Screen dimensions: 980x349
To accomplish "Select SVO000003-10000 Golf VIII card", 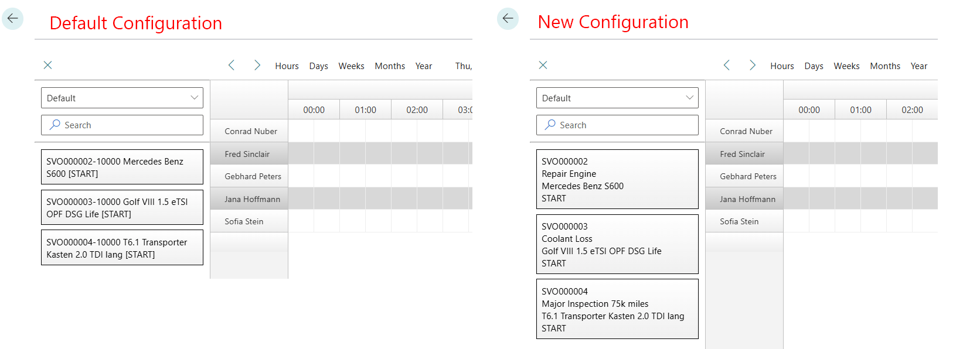I will (x=122, y=207).
